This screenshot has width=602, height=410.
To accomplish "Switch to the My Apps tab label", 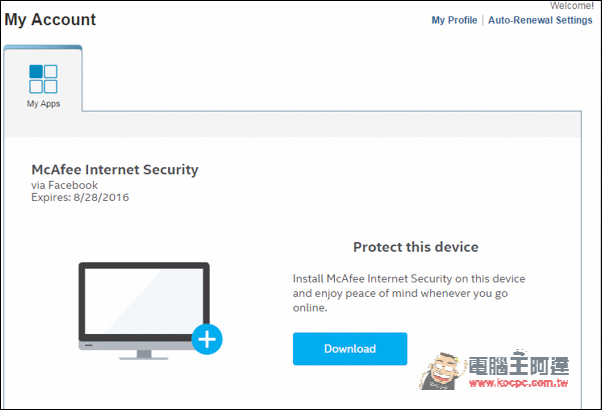I will click(x=43, y=104).
